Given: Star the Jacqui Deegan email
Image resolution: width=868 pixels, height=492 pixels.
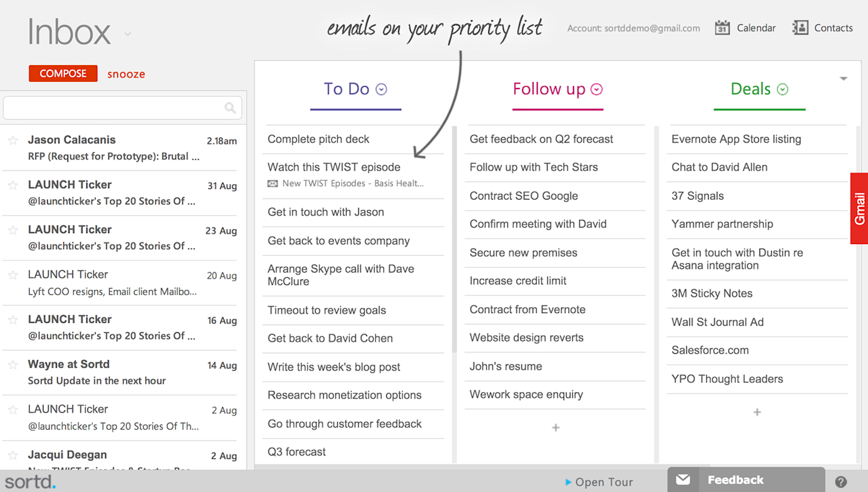Looking at the screenshot, I should tap(12, 455).
